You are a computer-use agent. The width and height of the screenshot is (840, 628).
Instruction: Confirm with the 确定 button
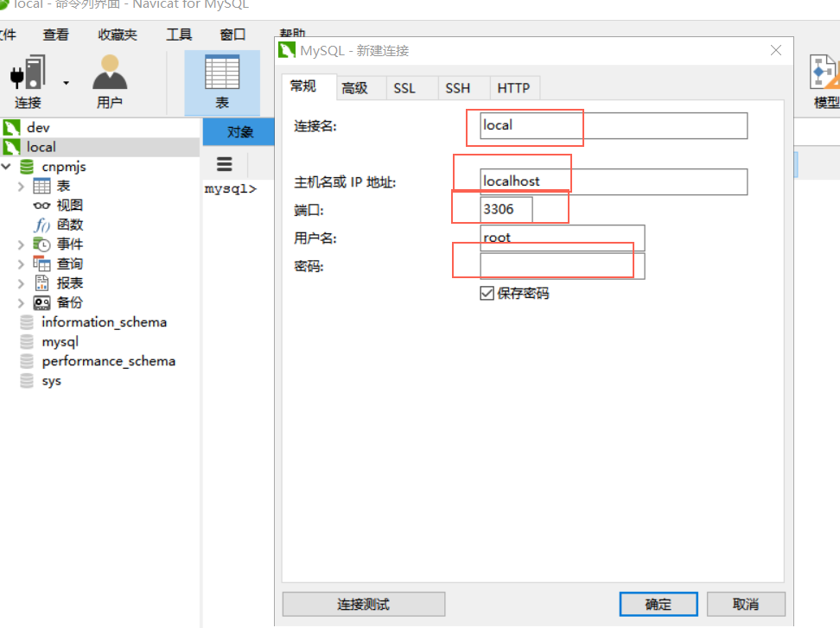click(x=659, y=605)
